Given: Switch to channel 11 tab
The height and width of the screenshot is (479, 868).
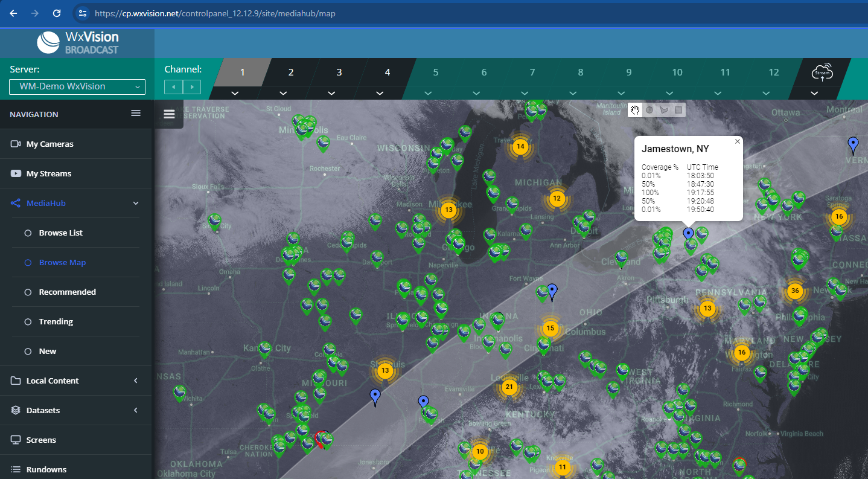Looking at the screenshot, I should (x=726, y=72).
